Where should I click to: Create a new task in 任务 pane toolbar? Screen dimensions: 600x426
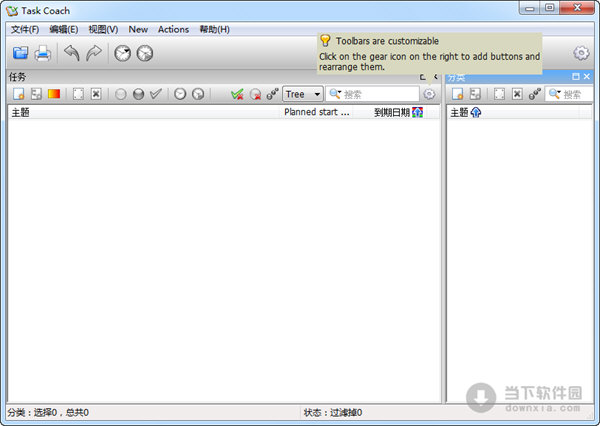pyautogui.click(x=19, y=94)
